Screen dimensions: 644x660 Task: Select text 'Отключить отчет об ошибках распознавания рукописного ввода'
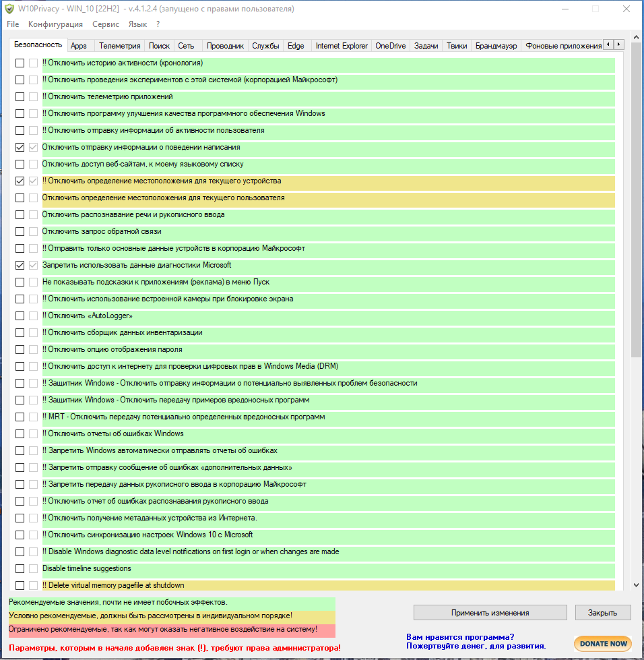[x=158, y=500]
